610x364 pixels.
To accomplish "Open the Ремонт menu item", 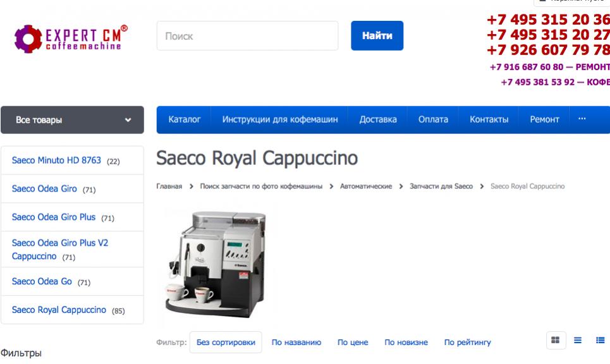I will [x=544, y=119].
